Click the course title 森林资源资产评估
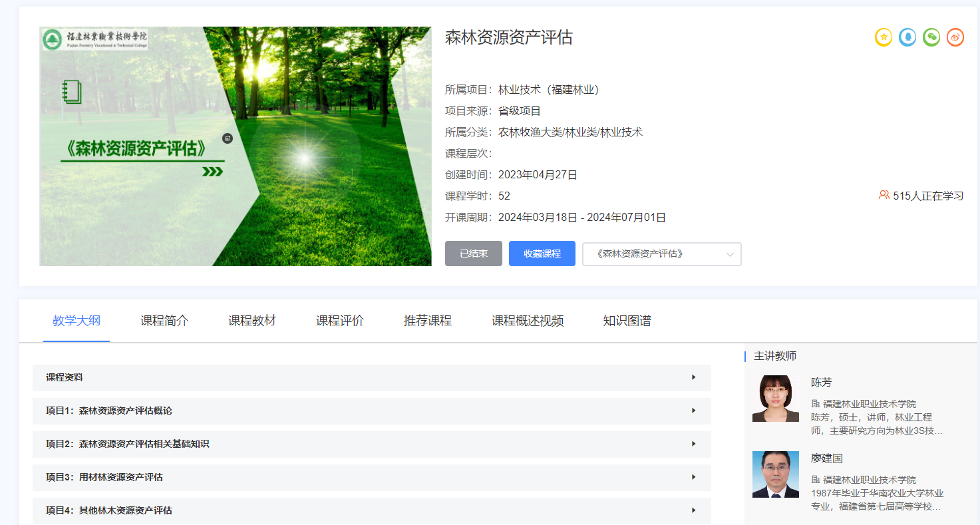 509,37
